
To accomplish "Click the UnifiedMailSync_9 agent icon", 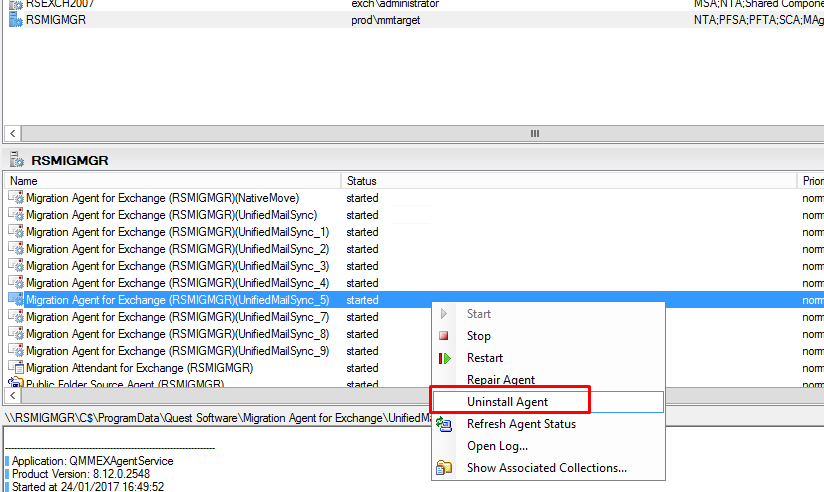I will pyautogui.click(x=16, y=351).
